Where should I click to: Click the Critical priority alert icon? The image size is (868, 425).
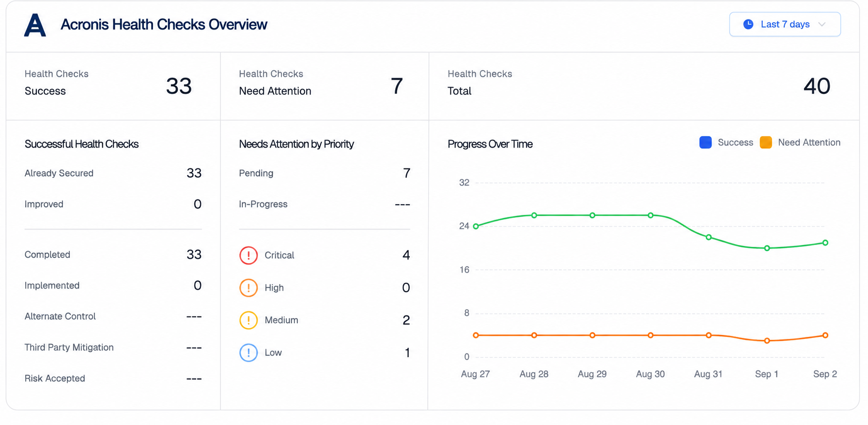[x=248, y=255]
